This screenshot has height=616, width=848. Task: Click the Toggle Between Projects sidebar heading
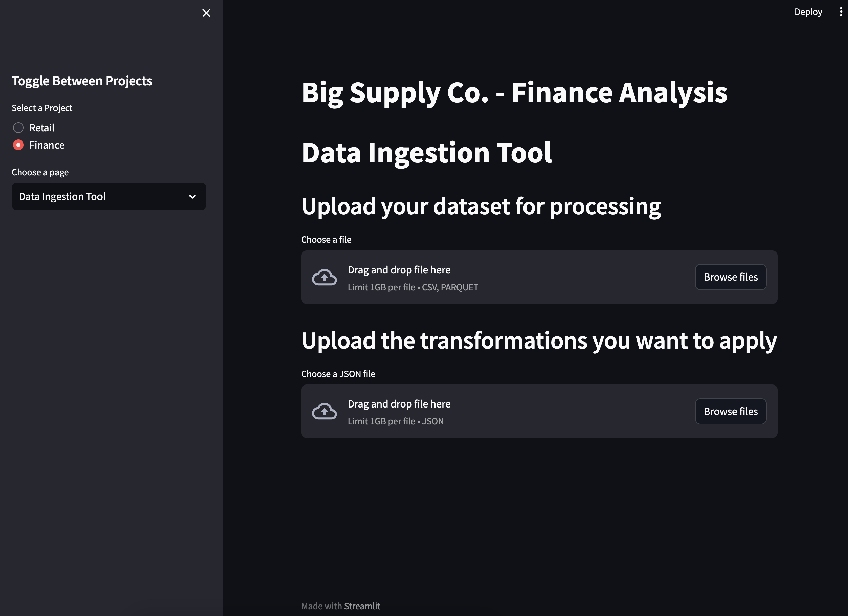82,81
